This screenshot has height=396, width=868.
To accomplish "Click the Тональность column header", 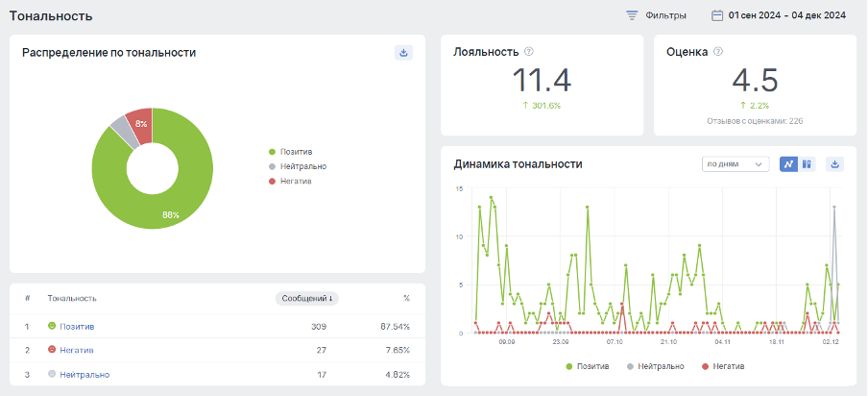I will [72, 298].
